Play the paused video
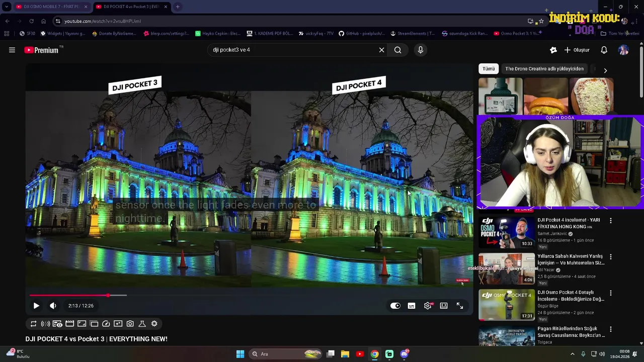The width and height of the screenshot is (644, 362). pos(36,306)
